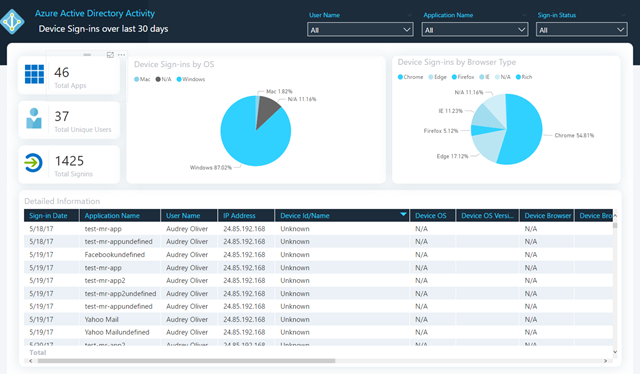Image resolution: width=640 pixels, height=374 pixels.
Task: Sort by the Device OS Version column header
Action: click(487, 216)
